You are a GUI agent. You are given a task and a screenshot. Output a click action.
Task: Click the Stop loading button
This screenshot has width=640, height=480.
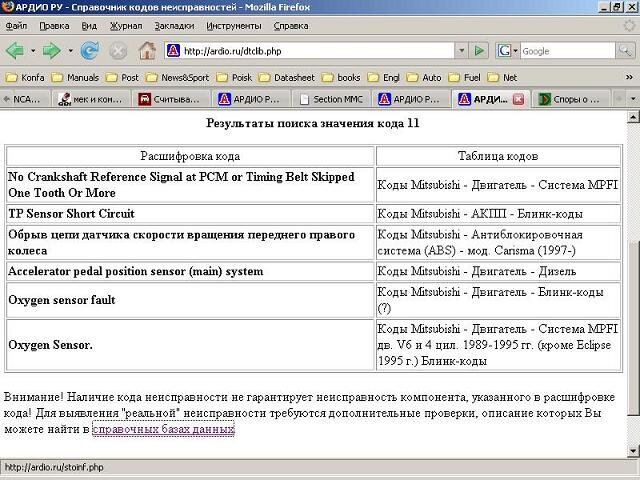(118, 50)
